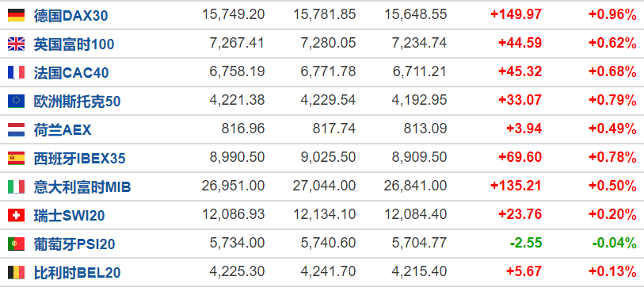Click the Italian flag icon
Viewport: 644px width, 288px height.
click(16, 186)
